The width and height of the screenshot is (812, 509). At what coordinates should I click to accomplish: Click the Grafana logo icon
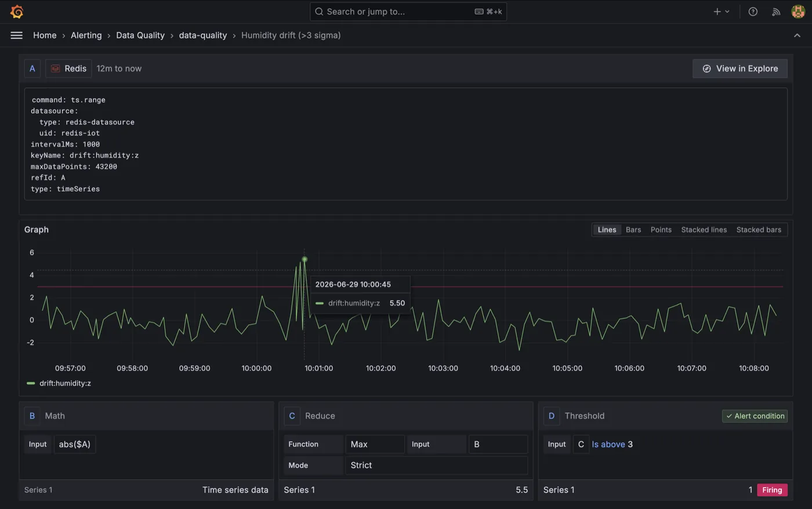[x=17, y=12]
